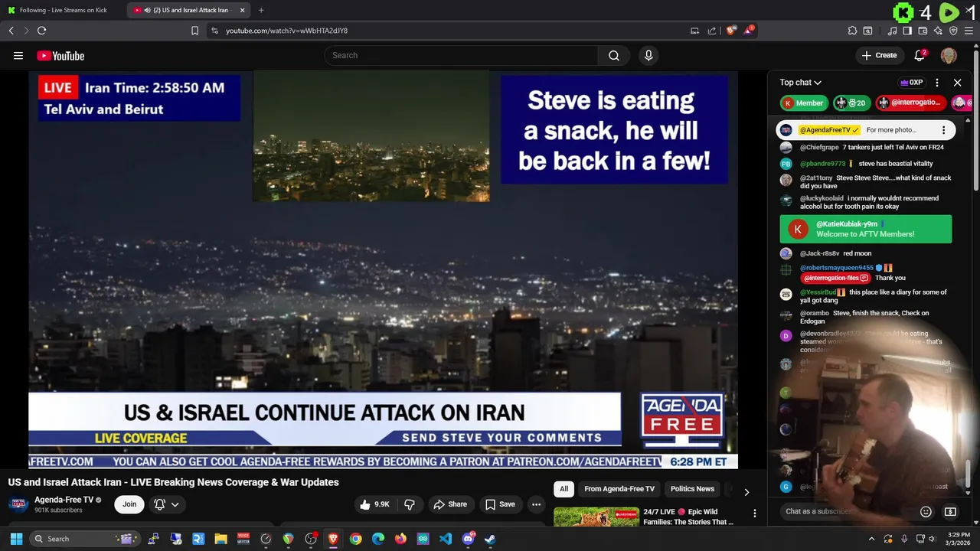Join the Agenda-Free TV channel membership
The width and height of the screenshot is (980, 551).
[x=129, y=504]
